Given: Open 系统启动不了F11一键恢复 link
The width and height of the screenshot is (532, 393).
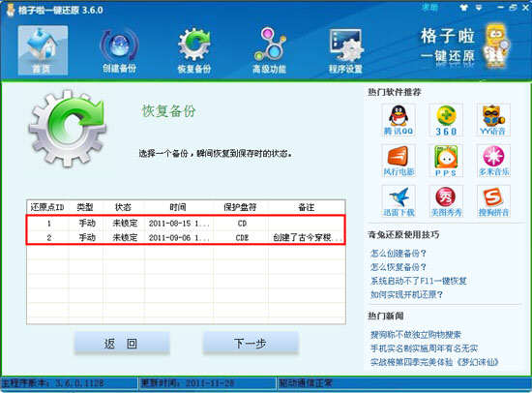Looking at the screenshot, I should point(419,281).
